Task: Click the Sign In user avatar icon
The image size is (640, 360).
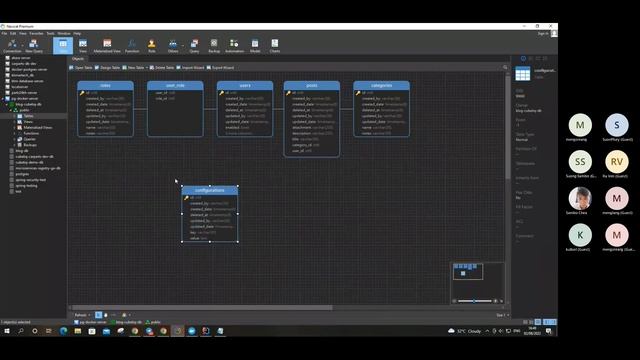Action: [x=554, y=33]
